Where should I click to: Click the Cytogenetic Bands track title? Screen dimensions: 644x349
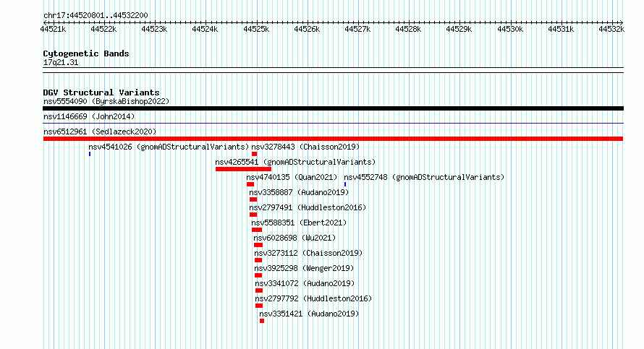pos(86,53)
